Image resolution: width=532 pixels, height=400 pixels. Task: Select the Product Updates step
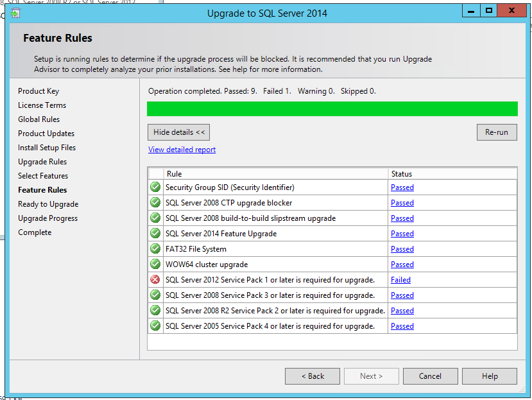click(46, 134)
